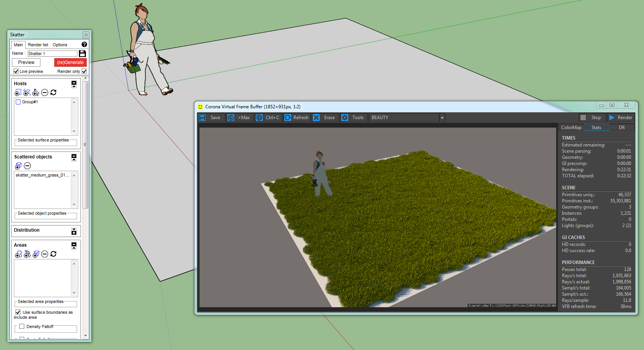Image resolution: width=644 pixels, height=350 pixels.
Task: Expand the Distribution section
Action: 74,231
